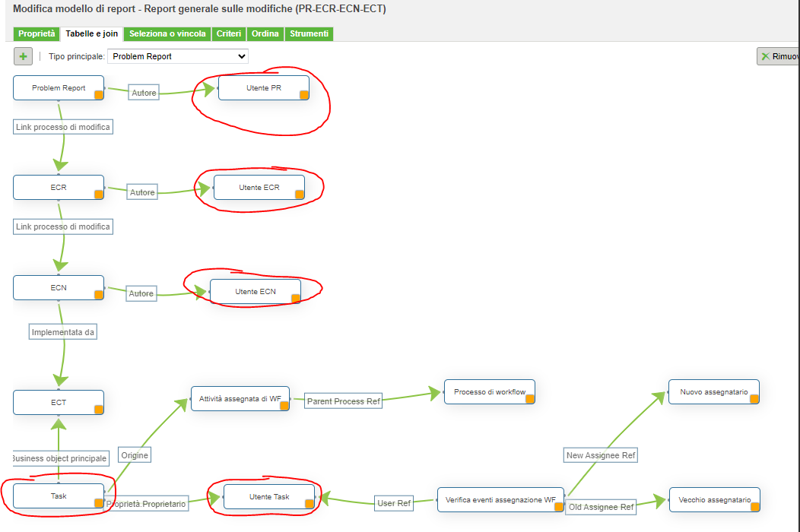The image size is (800, 532).
Task: Click the green plus icon to add a table
Action: 22,55
